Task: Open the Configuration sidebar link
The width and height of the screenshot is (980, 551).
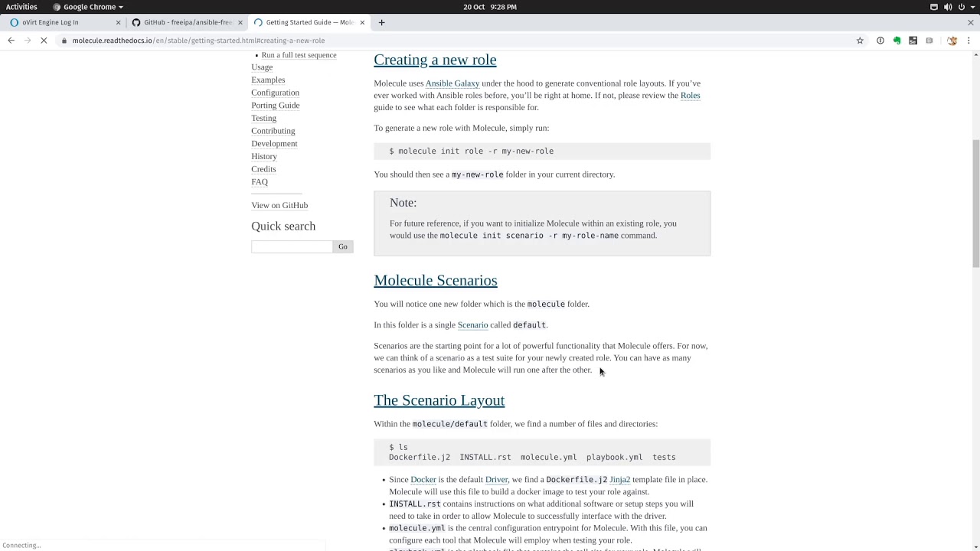Action: pos(275,93)
